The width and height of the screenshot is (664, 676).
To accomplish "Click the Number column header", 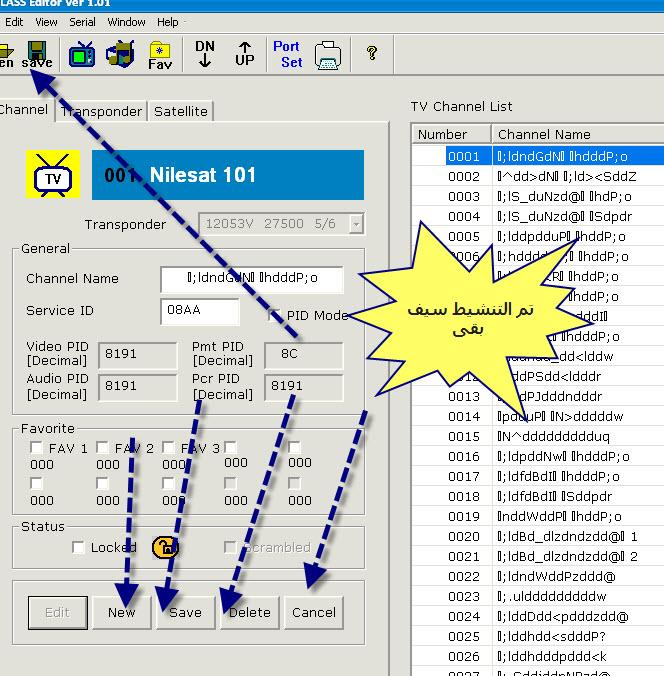I will [451, 134].
